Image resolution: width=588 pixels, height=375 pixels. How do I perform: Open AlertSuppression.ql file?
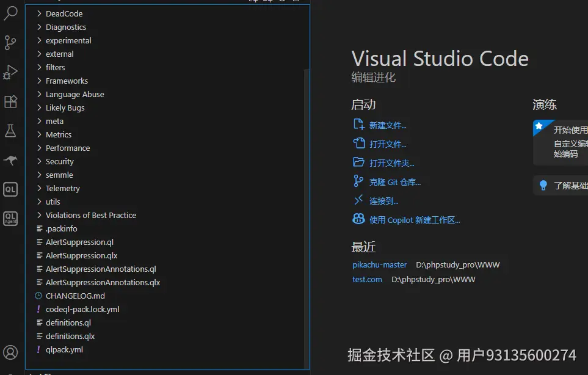click(x=79, y=242)
